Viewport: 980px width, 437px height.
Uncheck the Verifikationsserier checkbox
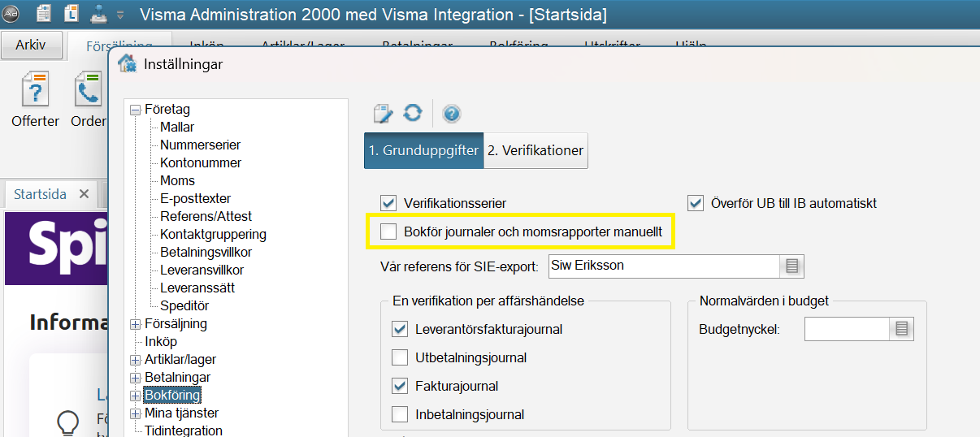click(x=388, y=203)
